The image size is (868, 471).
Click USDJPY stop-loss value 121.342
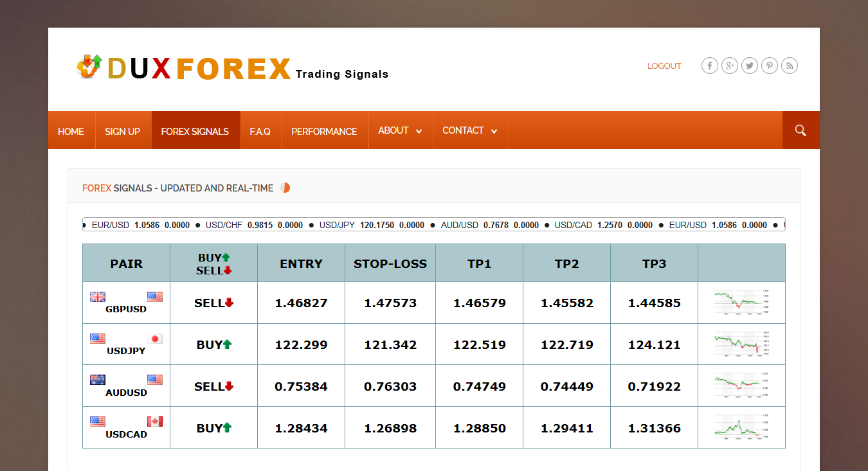point(390,345)
